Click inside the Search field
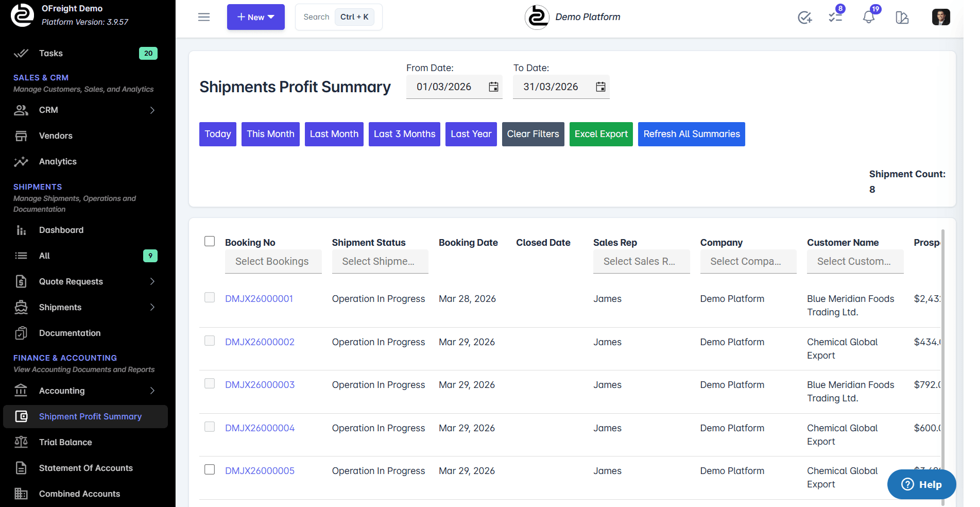This screenshot has height=507, width=980. pos(316,16)
